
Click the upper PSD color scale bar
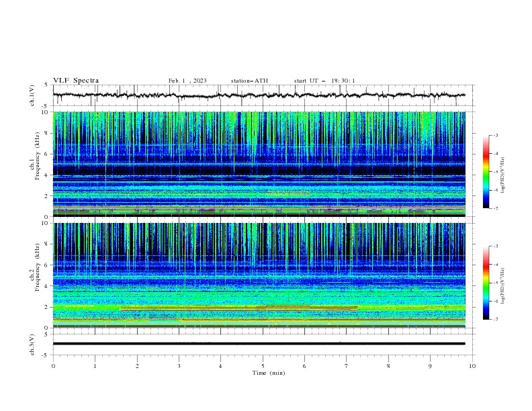tap(486, 172)
